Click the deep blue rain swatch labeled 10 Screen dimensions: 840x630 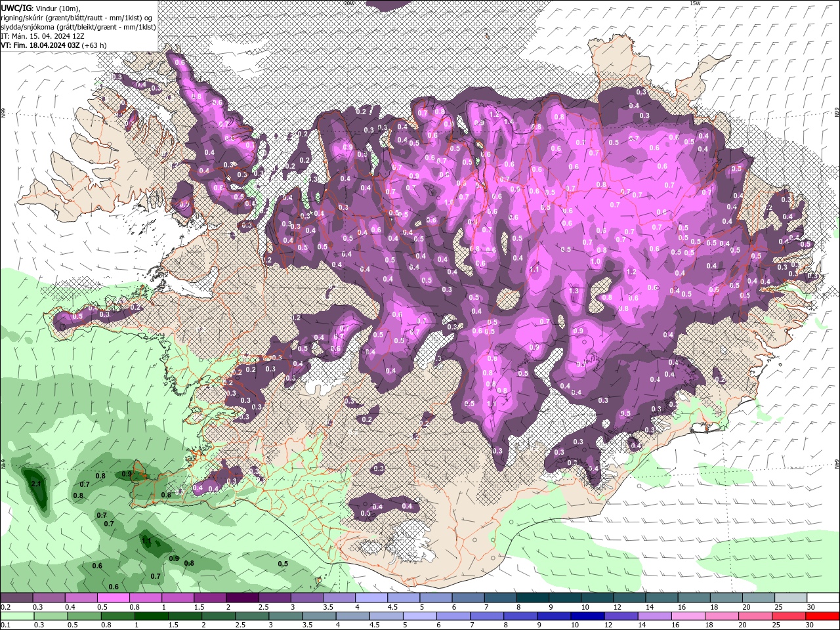point(587,616)
